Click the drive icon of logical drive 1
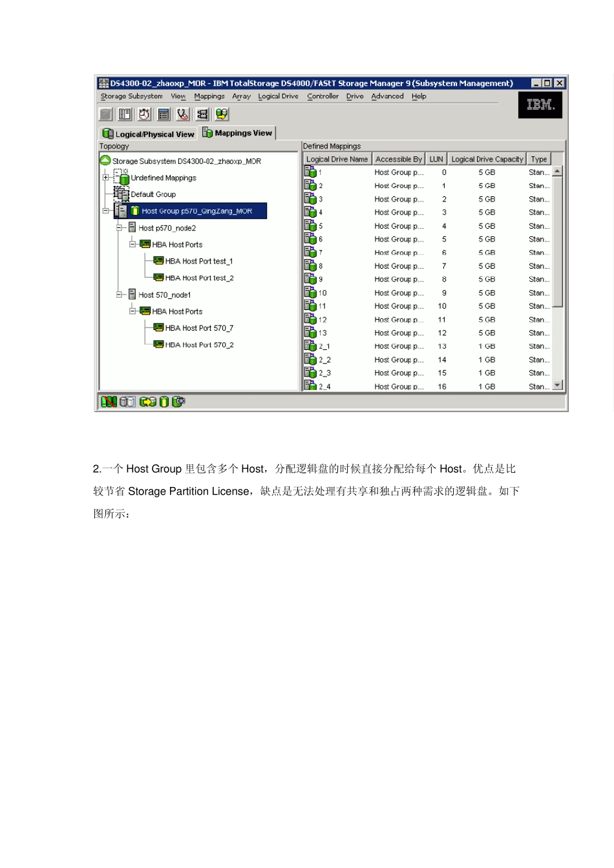Screen dimensions: 614x868 310,172
